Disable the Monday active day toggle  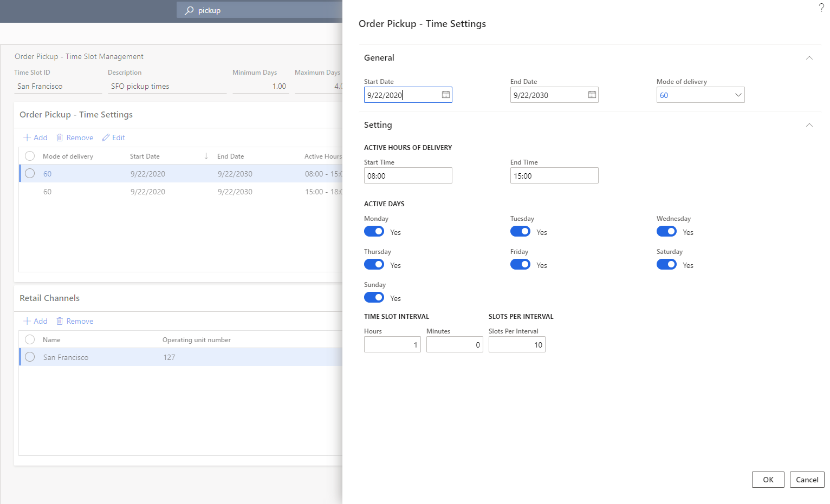pos(374,231)
